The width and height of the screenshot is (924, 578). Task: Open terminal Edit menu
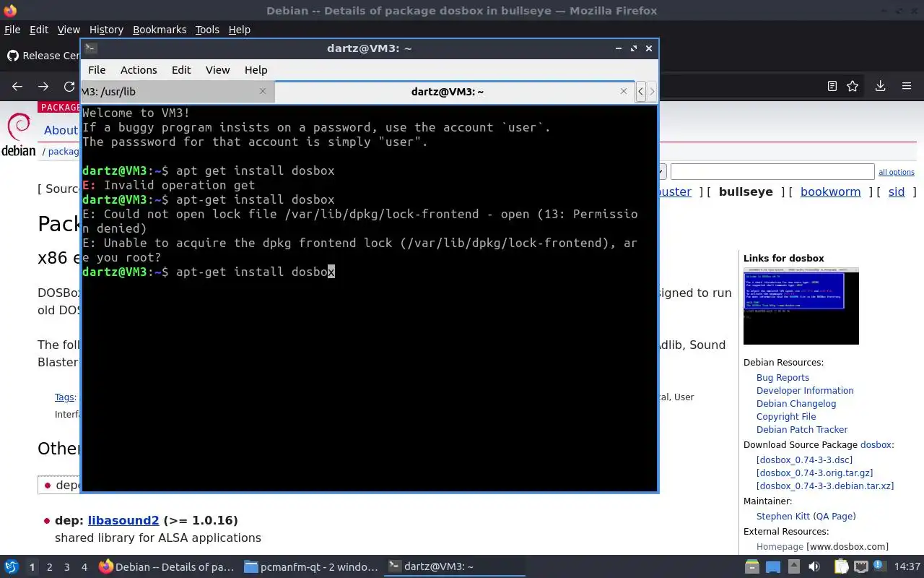click(181, 70)
